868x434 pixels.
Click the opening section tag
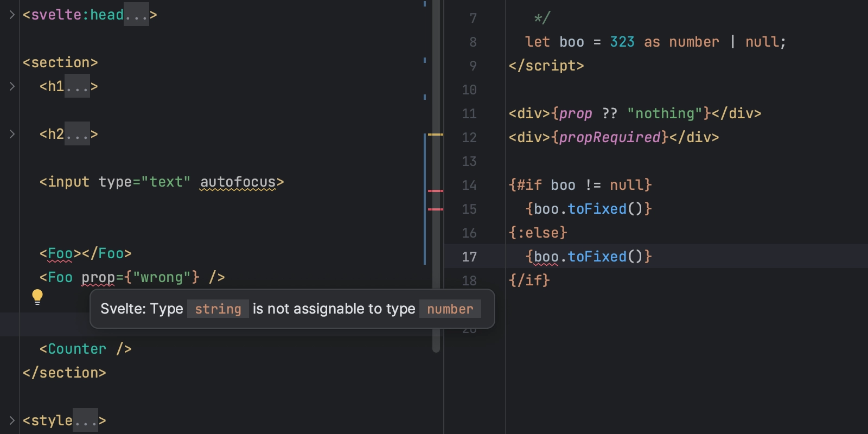tap(60, 62)
